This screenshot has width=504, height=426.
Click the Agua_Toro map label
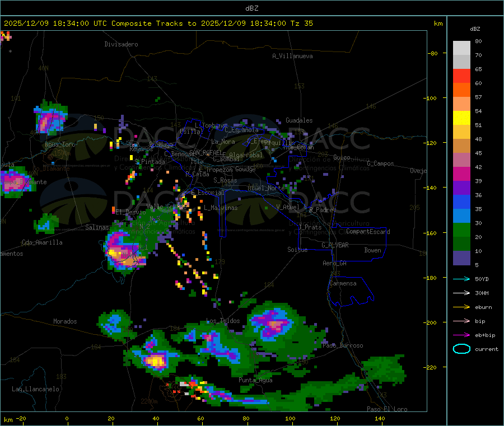pyautogui.click(x=60, y=144)
